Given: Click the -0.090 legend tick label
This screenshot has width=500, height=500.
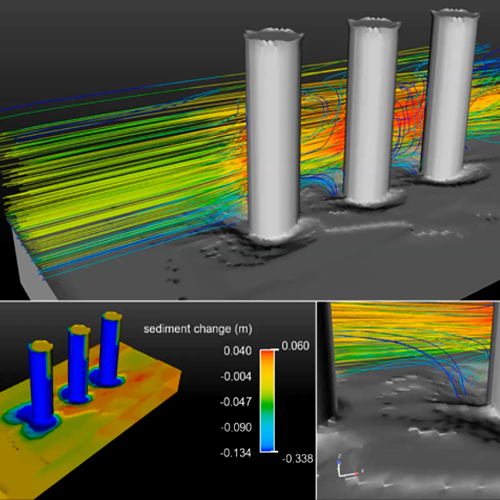Looking at the screenshot, I should [236, 427].
